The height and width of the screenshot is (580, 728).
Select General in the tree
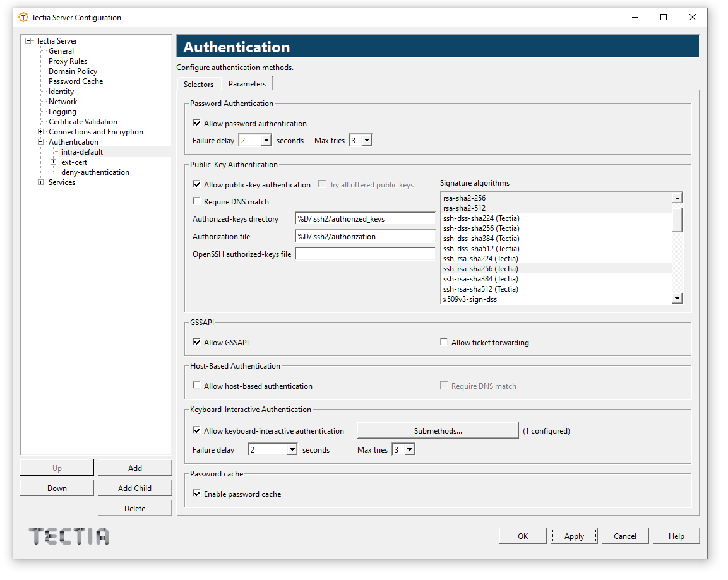tap(61, 51)
